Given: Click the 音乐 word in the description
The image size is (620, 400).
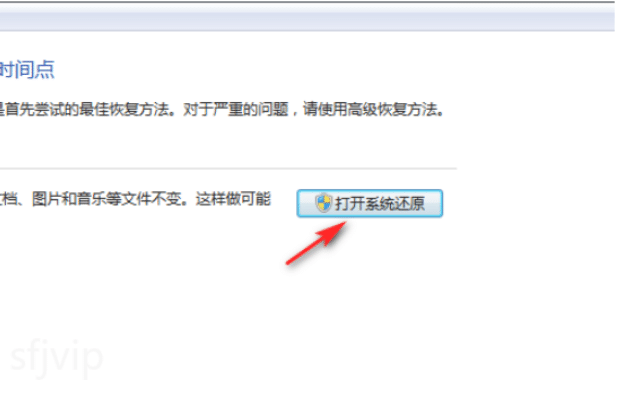Looking at the screenshot, I should pyautogui.click(x=92, y=199).
